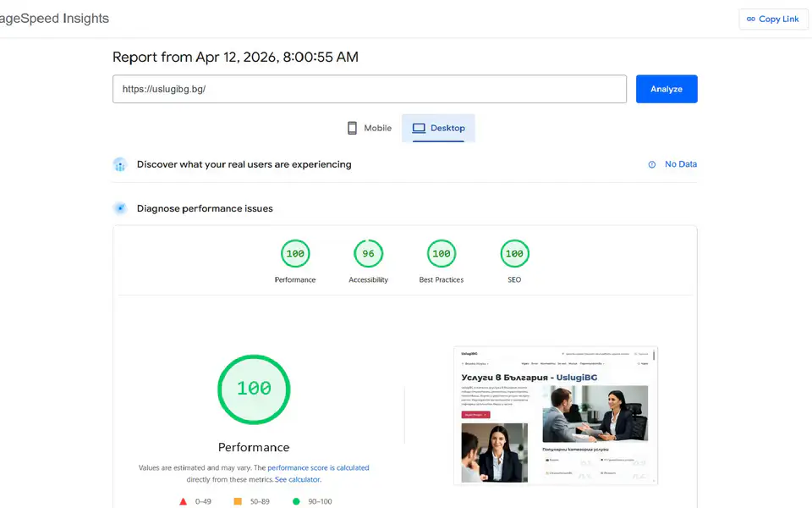This screenshot has width=812, height=508.
Task: Open the 'performance score is calculated' link
Action: click(x=318, y=467)
